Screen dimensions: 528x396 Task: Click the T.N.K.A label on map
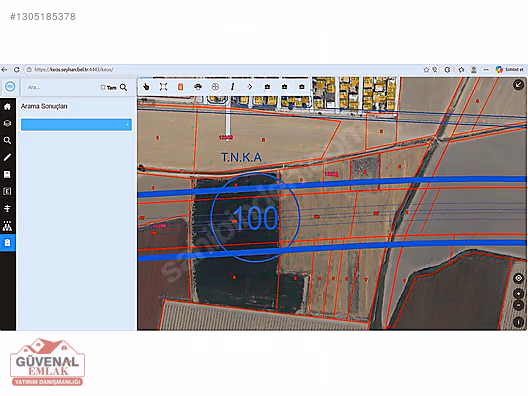point(241,157)
